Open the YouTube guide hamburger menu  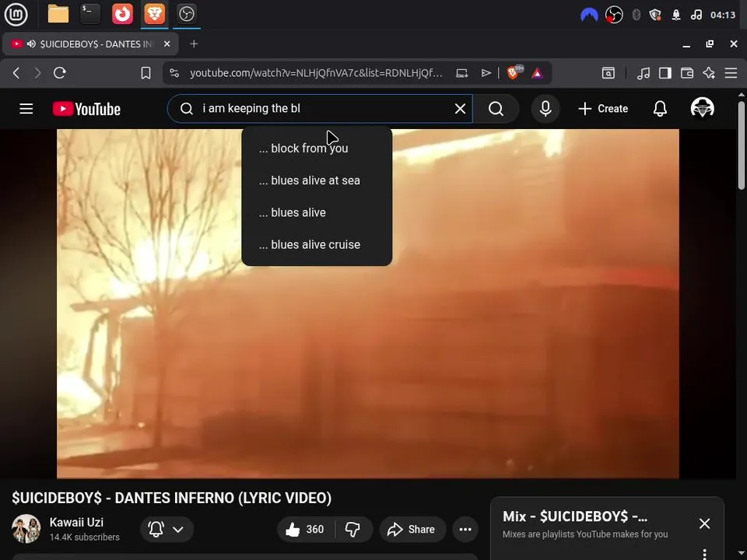[x=26, y=109]
